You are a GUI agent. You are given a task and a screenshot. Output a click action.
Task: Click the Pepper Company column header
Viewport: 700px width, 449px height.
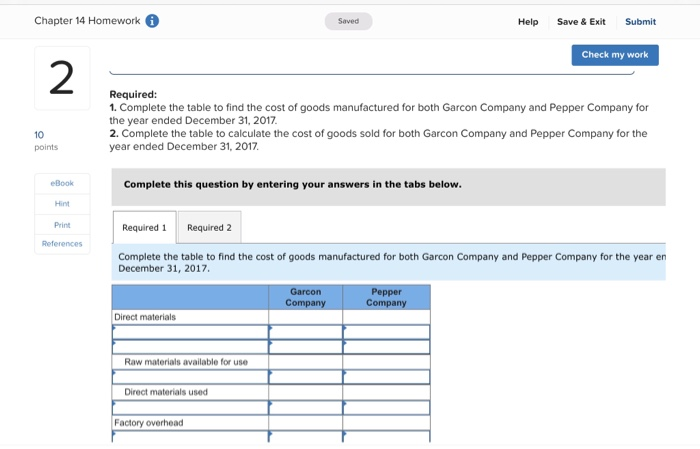(387, 297)
